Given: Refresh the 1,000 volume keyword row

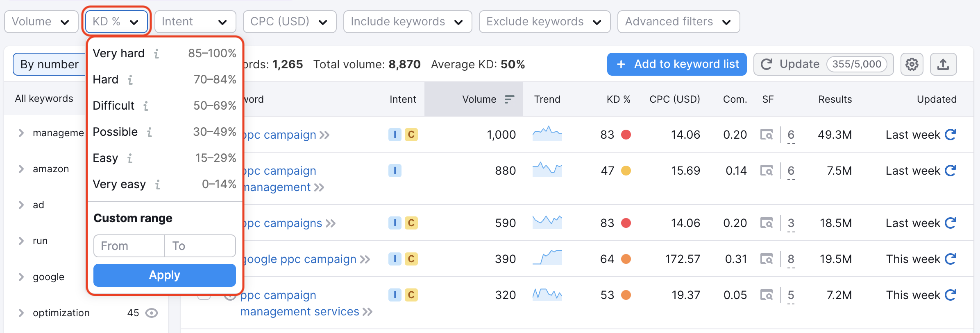Looking at the screenshot, I should (951, 135).
